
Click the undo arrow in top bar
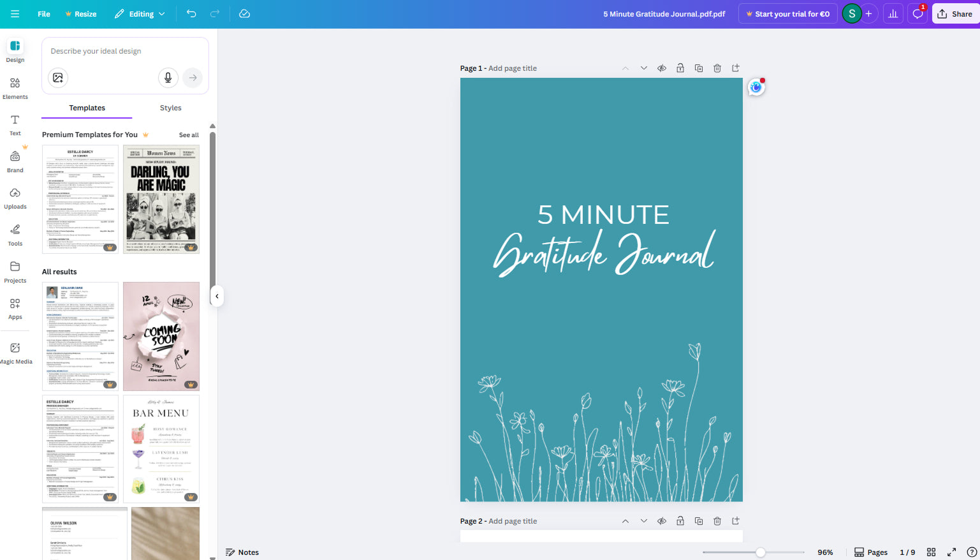click(x=191, y=14)
